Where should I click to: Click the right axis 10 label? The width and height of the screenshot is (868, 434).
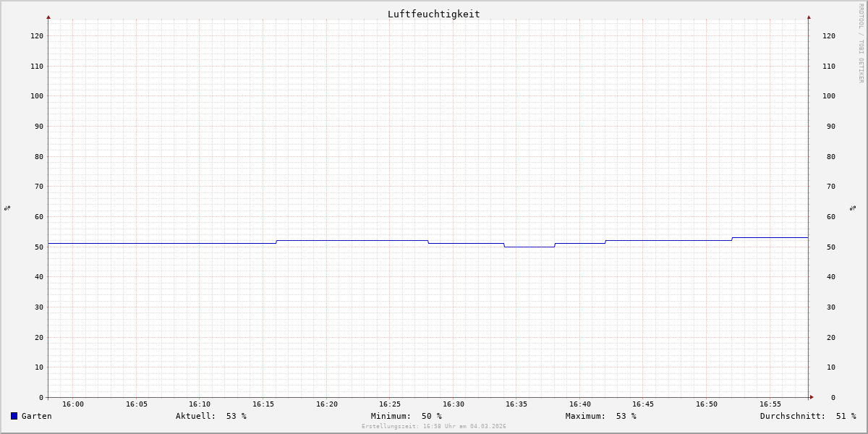pos(831,367)
